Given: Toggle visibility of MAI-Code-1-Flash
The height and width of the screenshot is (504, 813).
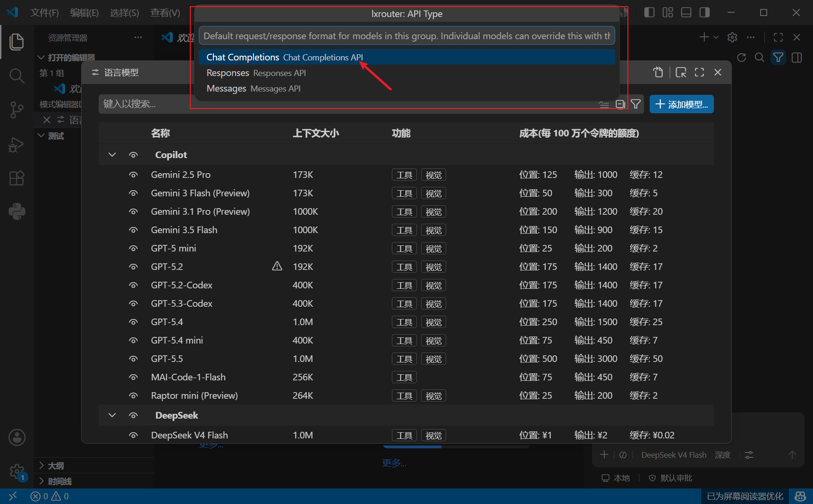Looking at the screenshot, I should tap(134, 377).
